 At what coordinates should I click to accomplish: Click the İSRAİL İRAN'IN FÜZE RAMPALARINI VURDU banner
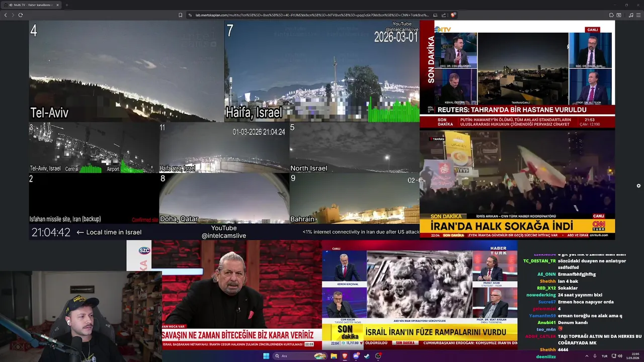click(436, 332)
